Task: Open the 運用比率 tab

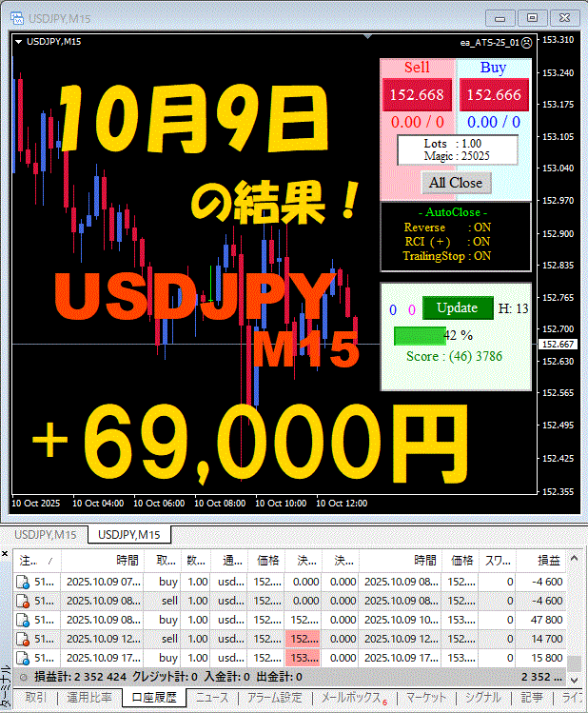Action: pyautogui.click(x=89, y=698)
